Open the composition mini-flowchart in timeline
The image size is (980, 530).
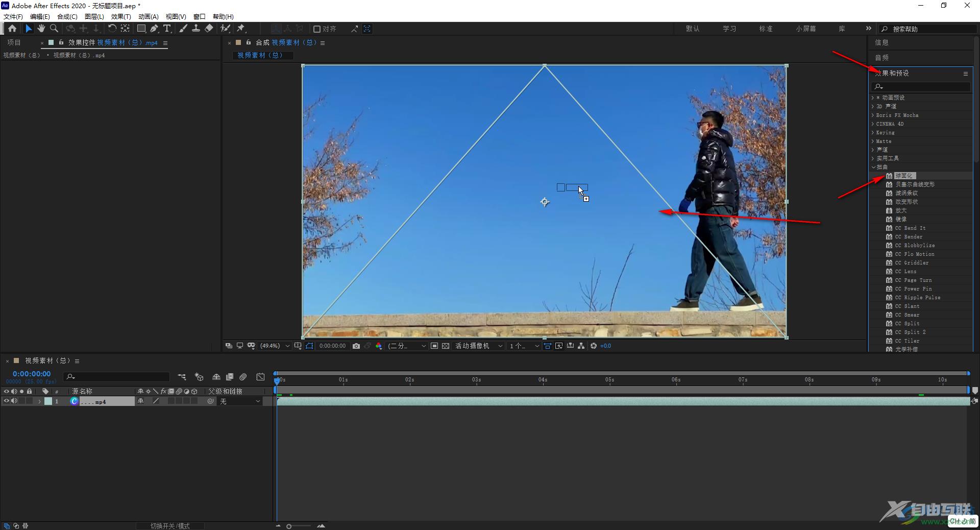coord(182,377)
